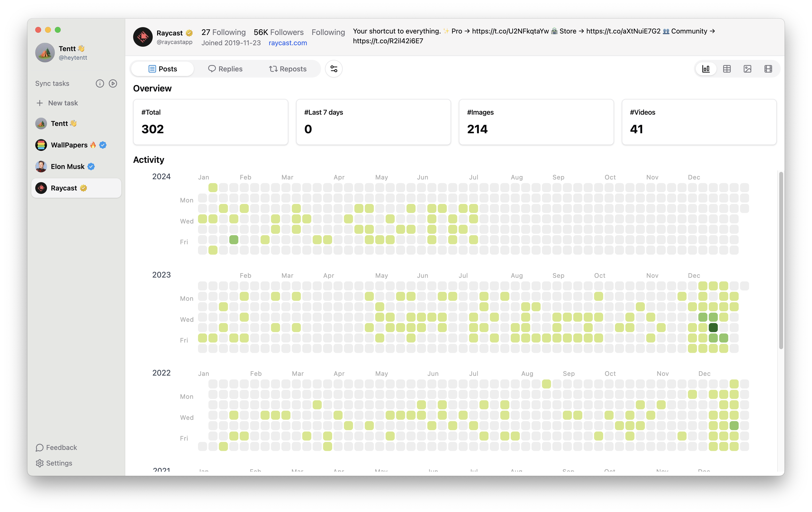Switch to the video film-strip view icon

pos(768,69)
